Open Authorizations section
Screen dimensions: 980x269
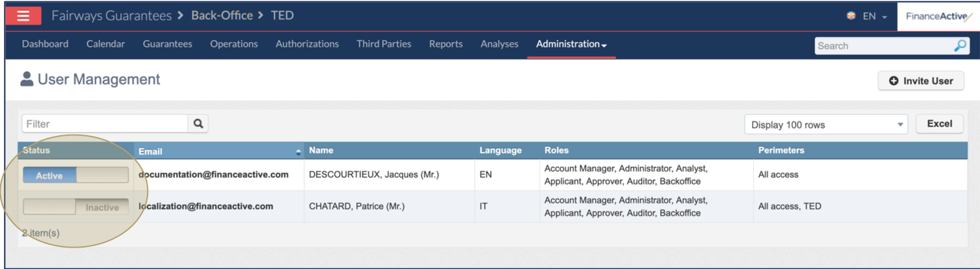[x=307, y=44]
